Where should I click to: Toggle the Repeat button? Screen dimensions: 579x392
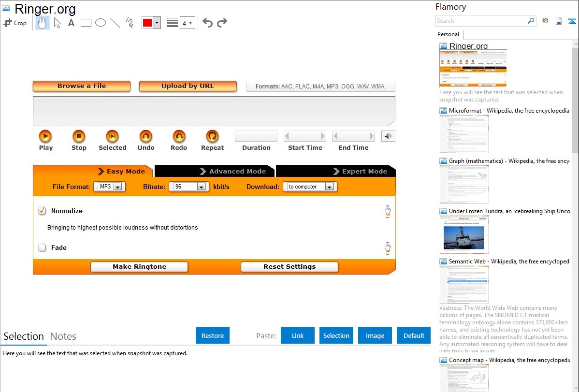[212, 140]
